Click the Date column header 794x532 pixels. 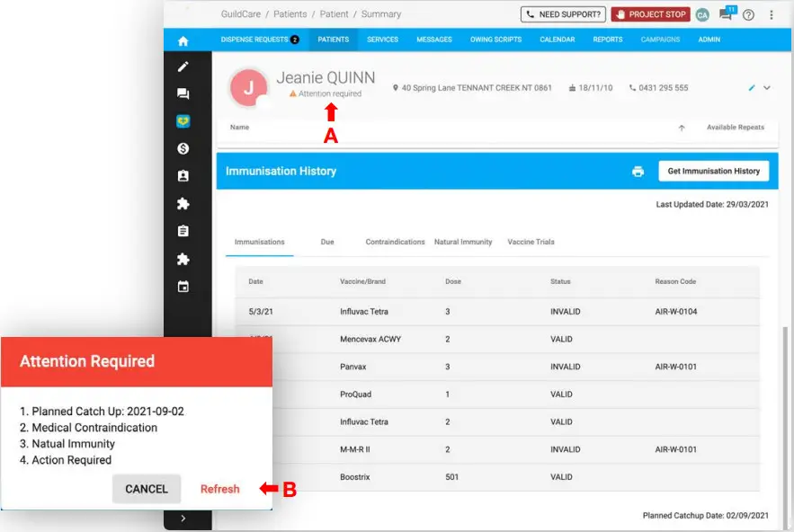coord(255,281)
